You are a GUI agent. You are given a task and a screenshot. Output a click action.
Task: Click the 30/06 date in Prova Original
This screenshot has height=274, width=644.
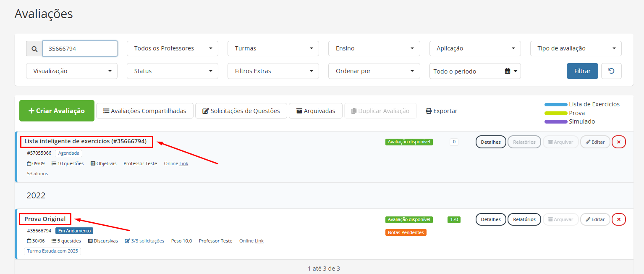[x=36, y=241]
